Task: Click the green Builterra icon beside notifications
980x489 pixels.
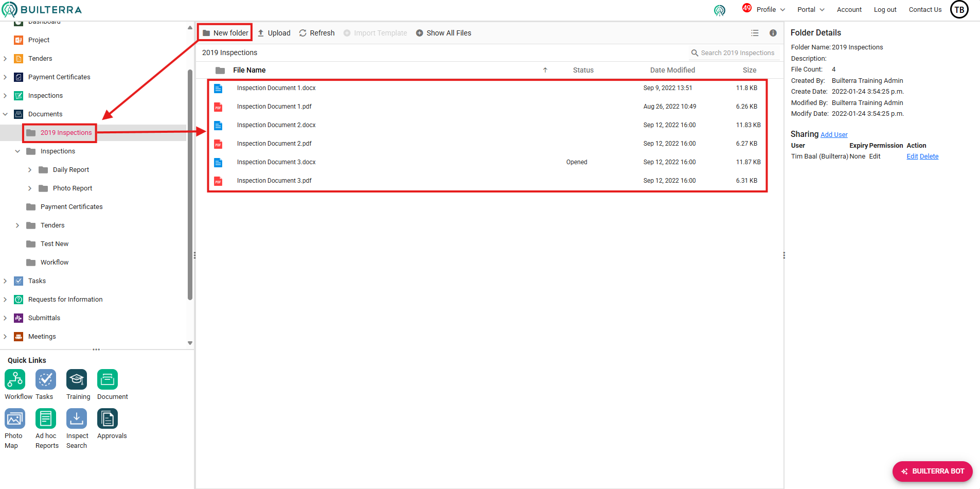Action: (x=720, y=10)
